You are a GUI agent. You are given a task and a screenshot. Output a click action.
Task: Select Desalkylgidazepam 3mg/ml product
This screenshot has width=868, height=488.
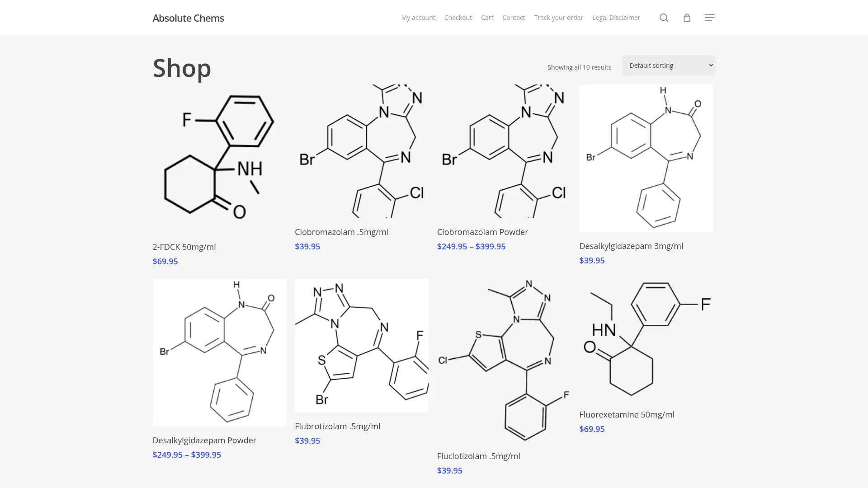[631, 246]
